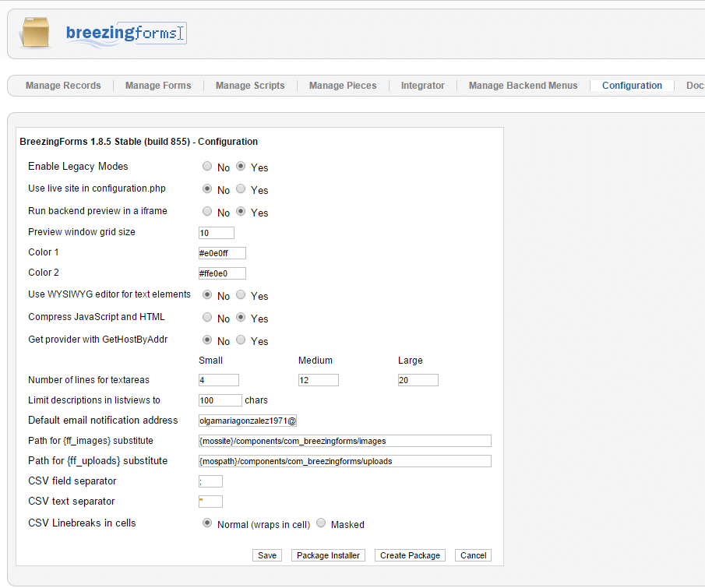Click the 'Medium' column header

click(x=315, y=361)
